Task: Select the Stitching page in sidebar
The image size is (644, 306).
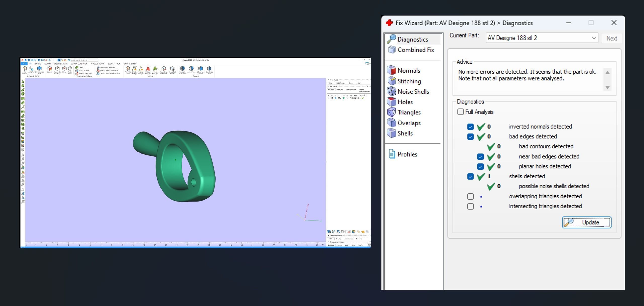Action: (x=409, y=81)
